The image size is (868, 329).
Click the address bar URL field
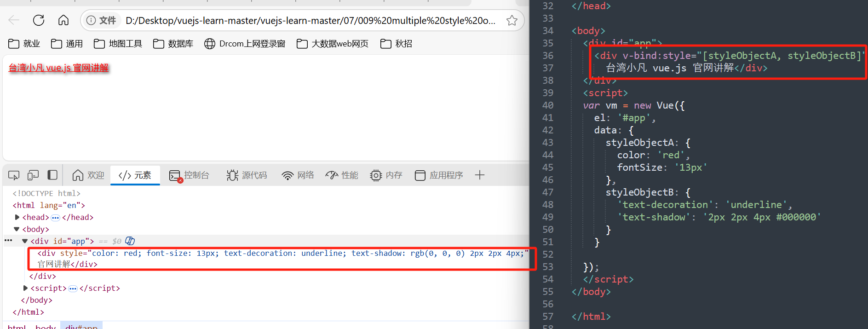click(x=310, y=21)
